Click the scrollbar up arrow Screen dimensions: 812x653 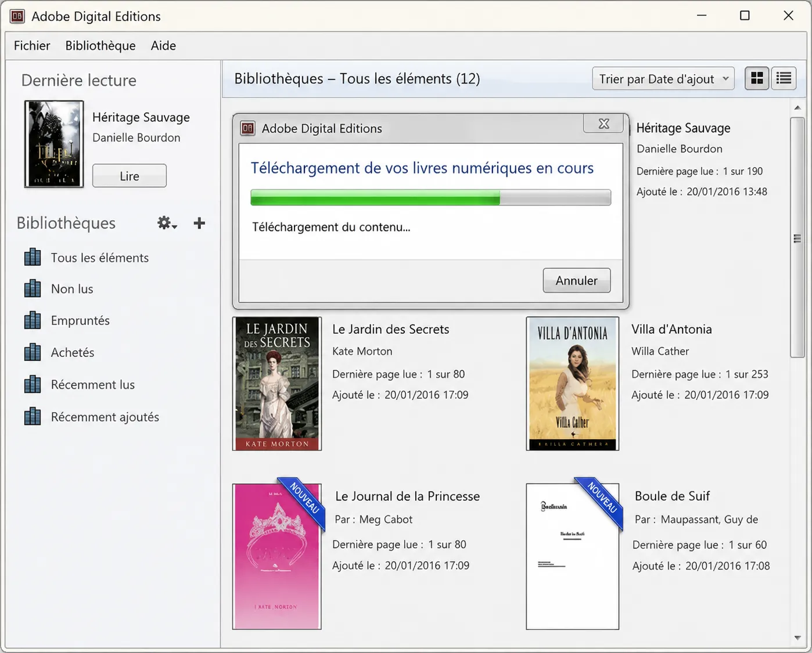click(797, 107)
